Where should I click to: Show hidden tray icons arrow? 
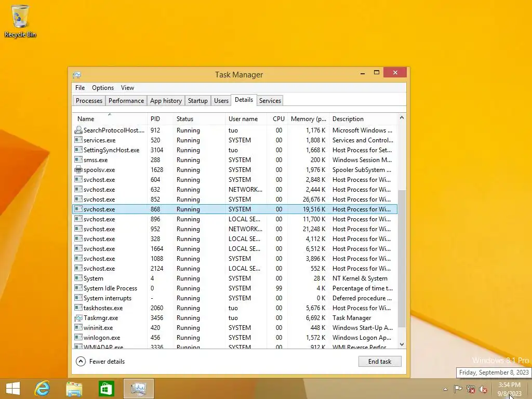click(445, 389)
